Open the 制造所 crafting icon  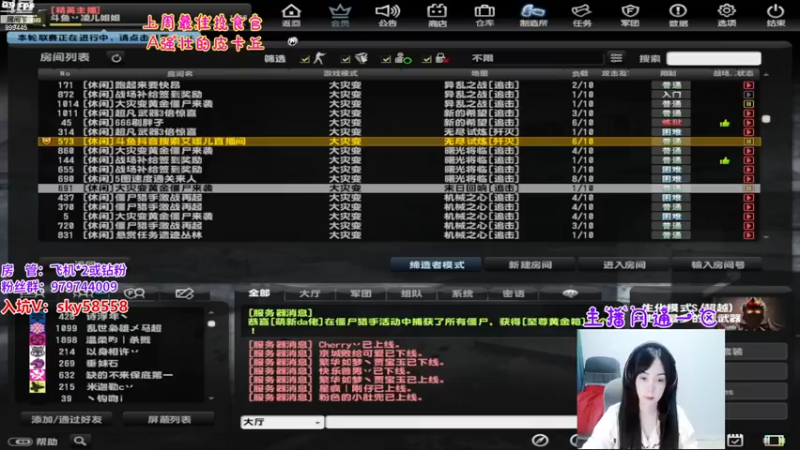coord(533,15)
